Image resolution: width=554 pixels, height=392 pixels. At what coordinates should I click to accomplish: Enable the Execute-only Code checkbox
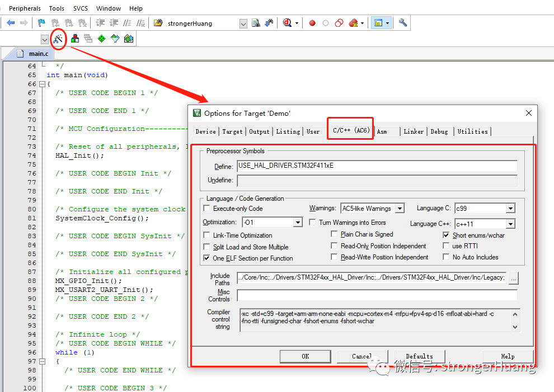(x=208, y=209)
